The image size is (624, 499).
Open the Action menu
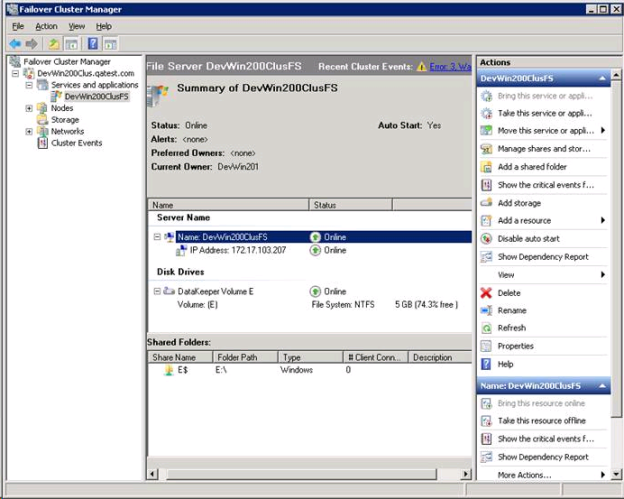[46, 26]
